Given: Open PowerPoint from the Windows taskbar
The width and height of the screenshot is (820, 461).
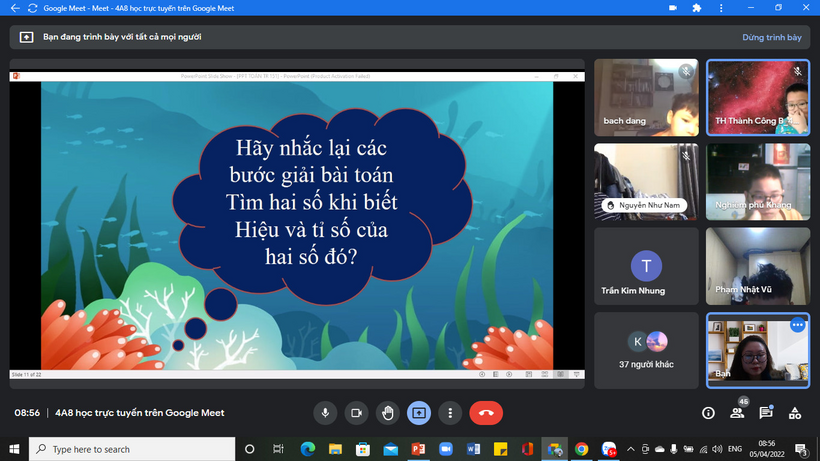Looking at the screenshot, I should (x=418, y=449).
